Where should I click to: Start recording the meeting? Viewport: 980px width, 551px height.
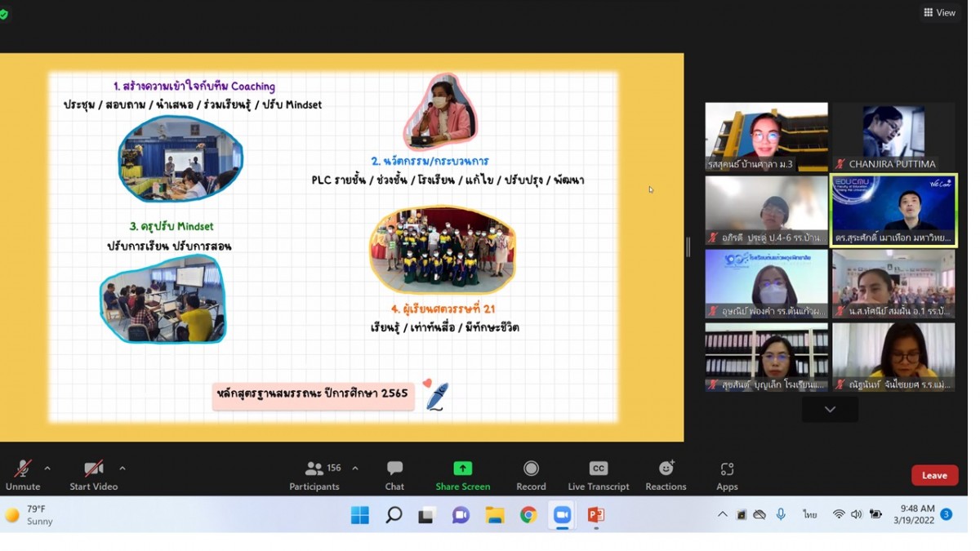531,475
